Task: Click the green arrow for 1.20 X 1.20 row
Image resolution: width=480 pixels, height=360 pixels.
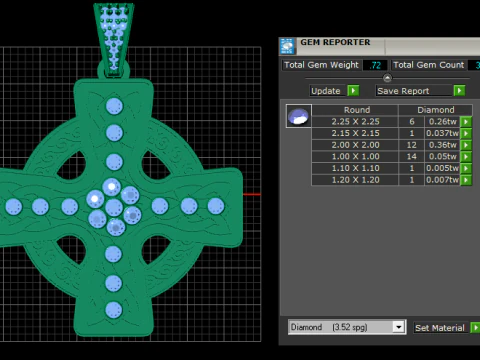Action: [466, 180]
